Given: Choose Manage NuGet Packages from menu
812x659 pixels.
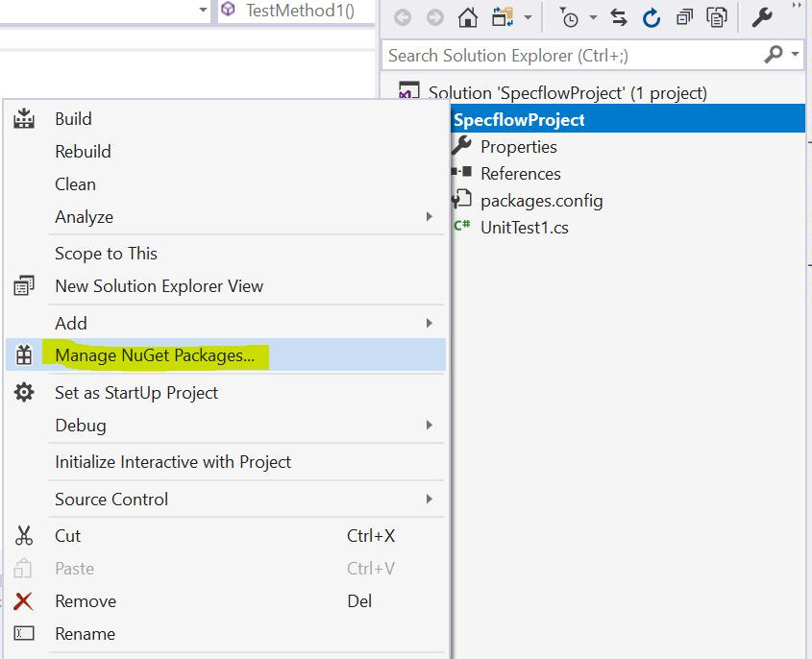Looking at the screenshot, I should (x=155, y=355).
